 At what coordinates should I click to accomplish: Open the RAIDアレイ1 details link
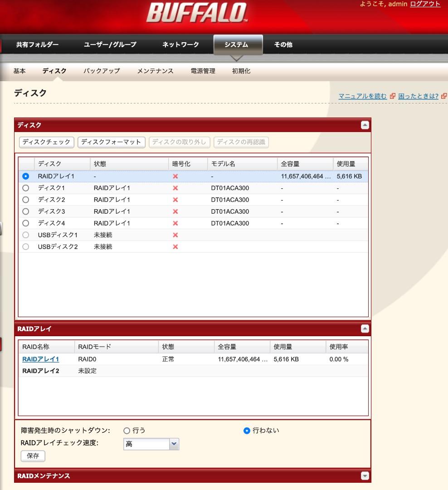pyautogui.click(x=39, y=358)
